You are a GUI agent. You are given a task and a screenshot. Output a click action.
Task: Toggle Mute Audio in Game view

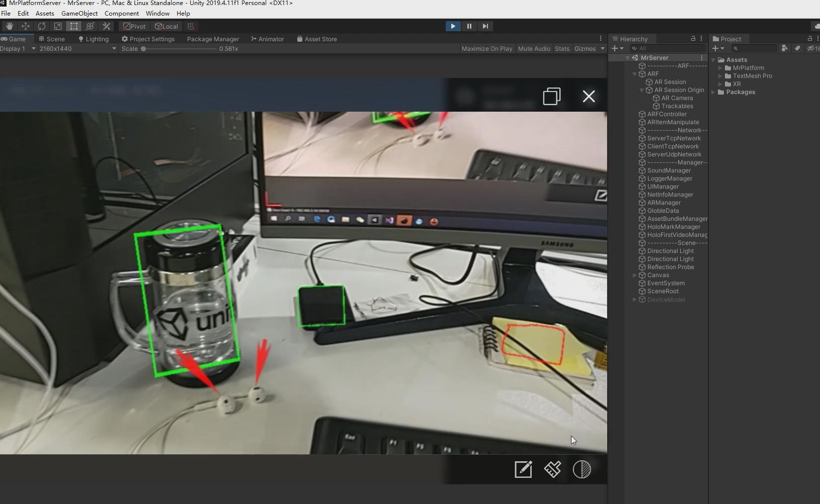coord(534,48)
